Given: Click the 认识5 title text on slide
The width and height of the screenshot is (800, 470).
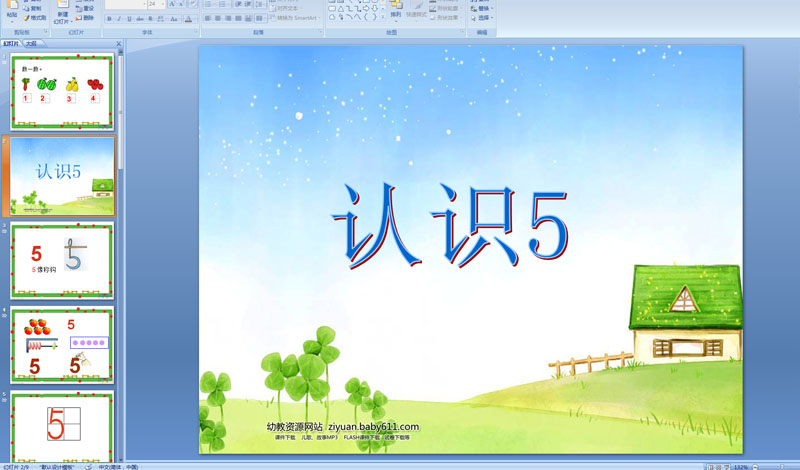Looking at the screenshot, I should [x=450, y=226].
